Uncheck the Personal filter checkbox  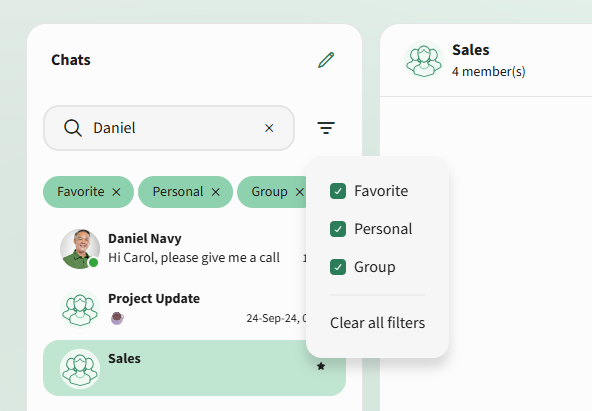tap(338, 229)
